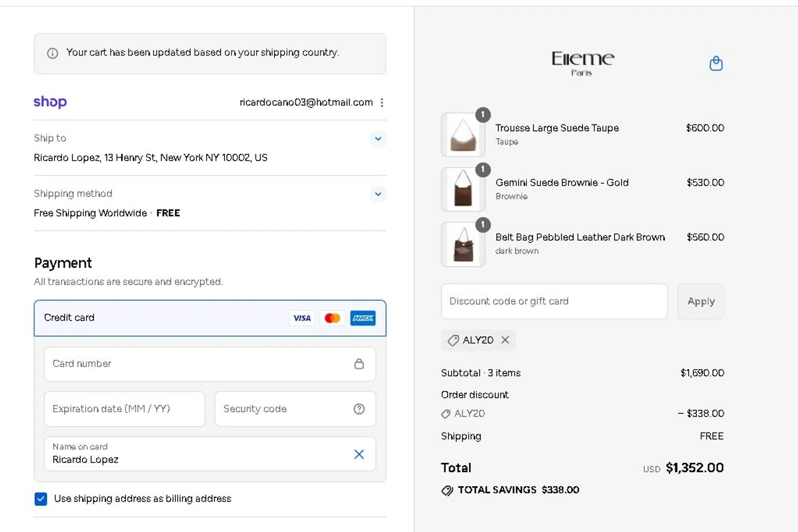Click Gemini Suede Brownie - Gold product name
798x532 pixels.
point(562,183)
